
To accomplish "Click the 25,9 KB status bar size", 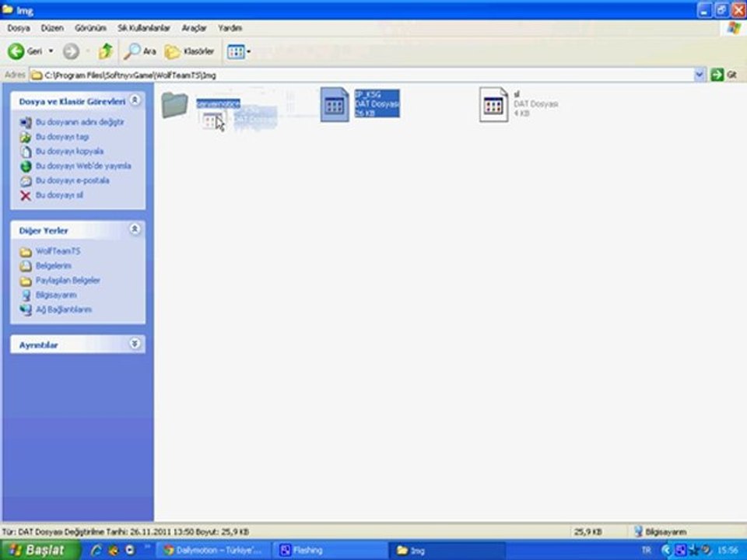I will point(587,531).
